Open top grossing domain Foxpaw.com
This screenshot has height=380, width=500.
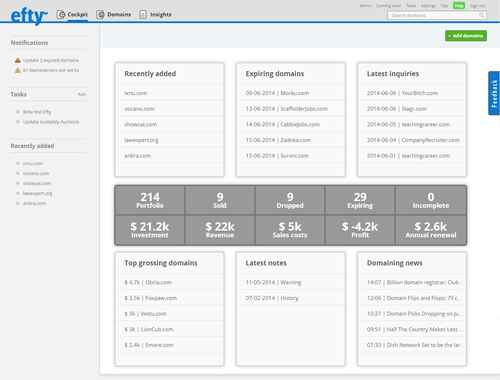pos(151,298)
